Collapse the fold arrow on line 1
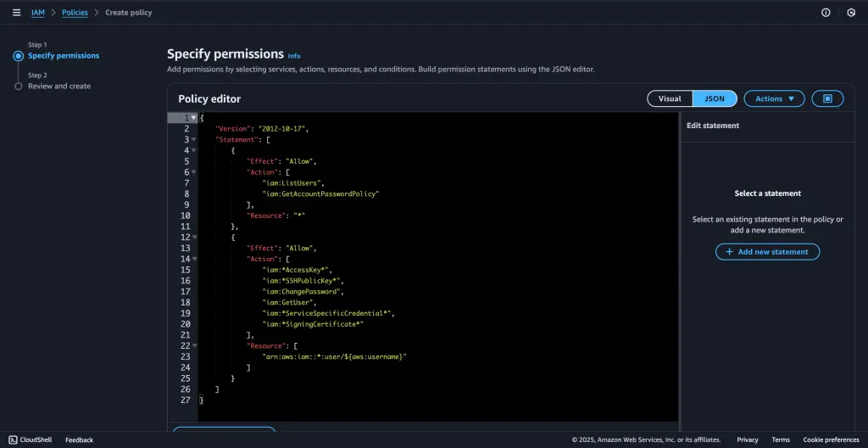This screenshot has width=868, height=448. click(x=194, y=118)
